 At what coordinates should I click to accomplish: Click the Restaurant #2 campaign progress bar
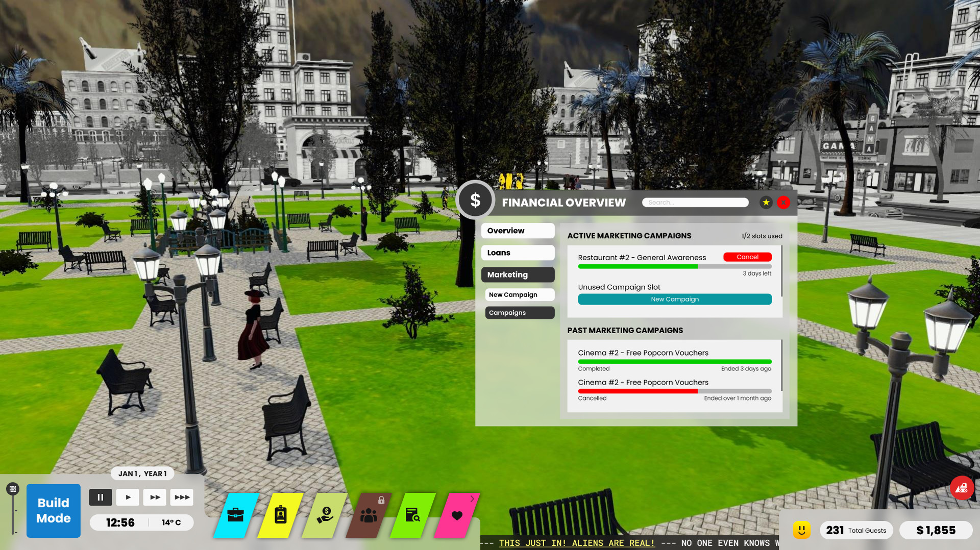pyautogui.click(x=674, y=266)
